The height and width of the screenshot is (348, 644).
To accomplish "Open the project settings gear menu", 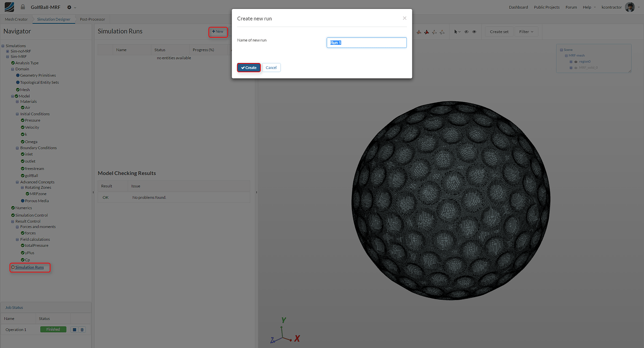I will point(71,7).
